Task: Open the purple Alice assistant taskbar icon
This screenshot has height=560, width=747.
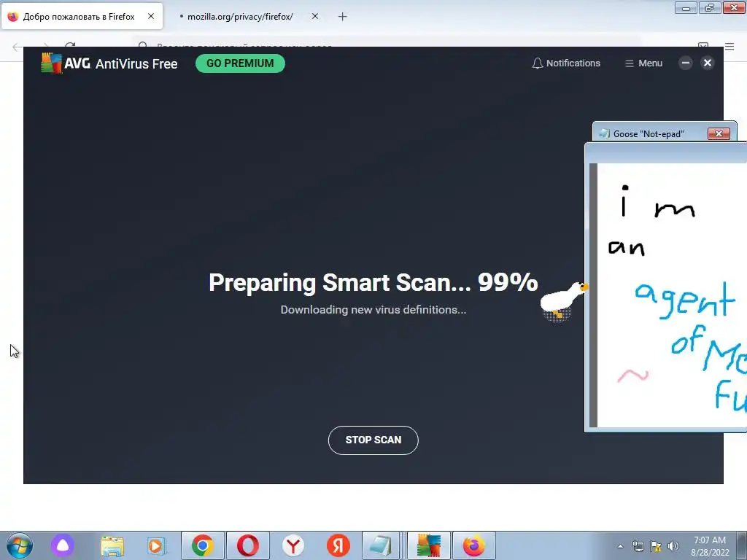Action: [x=63, y=545]
